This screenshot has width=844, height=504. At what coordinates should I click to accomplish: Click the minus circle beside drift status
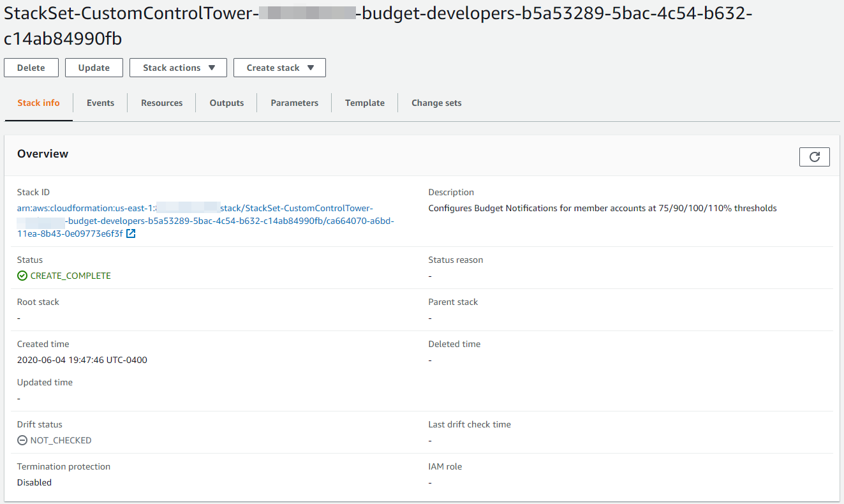[22, 440]
